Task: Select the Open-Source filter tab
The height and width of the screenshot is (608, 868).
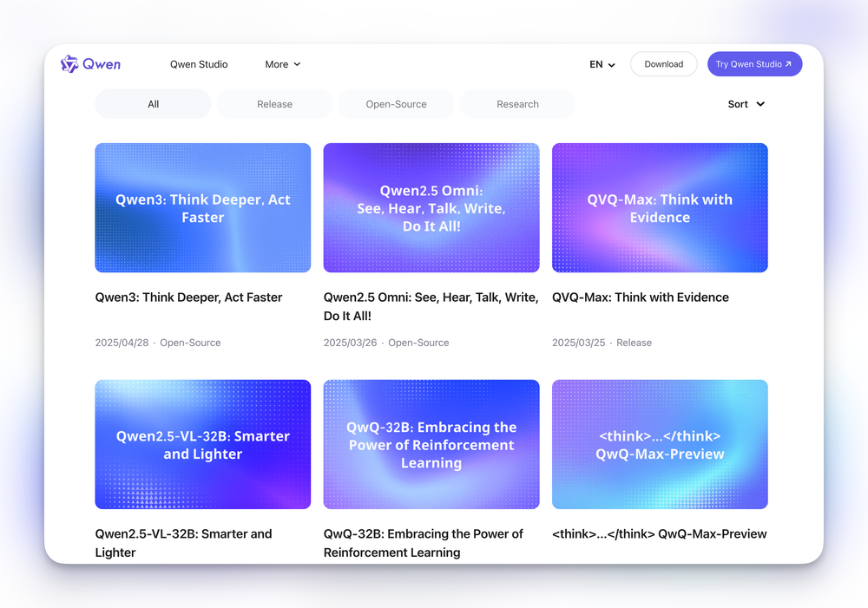Action: click(x=397, y=104)
